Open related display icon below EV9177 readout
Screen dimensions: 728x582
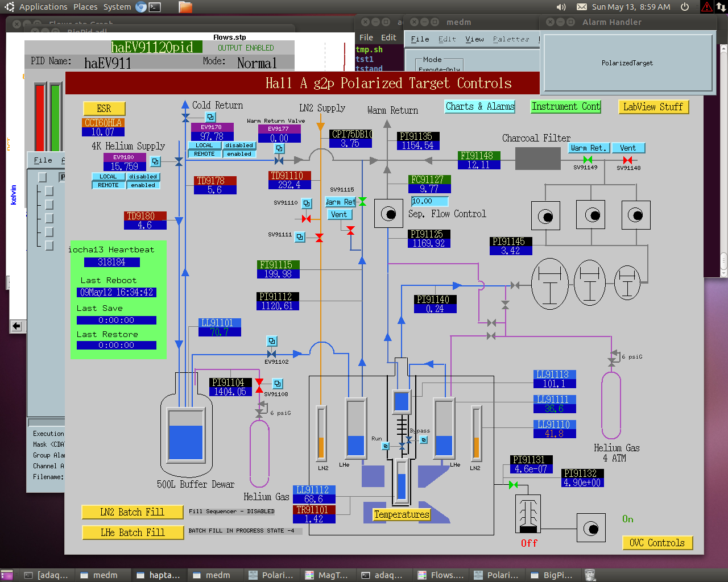click(279, 148)
